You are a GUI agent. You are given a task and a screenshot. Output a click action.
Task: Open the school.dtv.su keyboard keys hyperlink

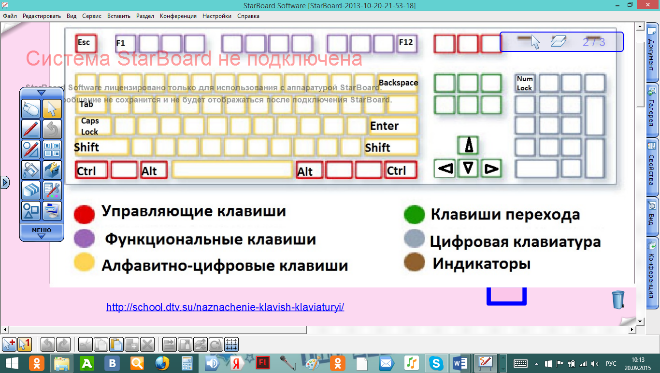(225, 307)
